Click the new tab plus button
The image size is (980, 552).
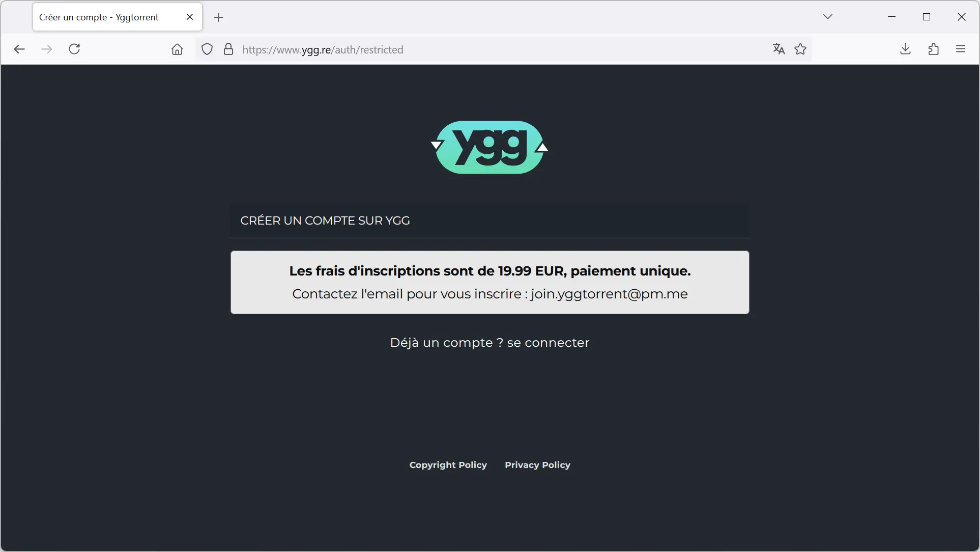218,16
